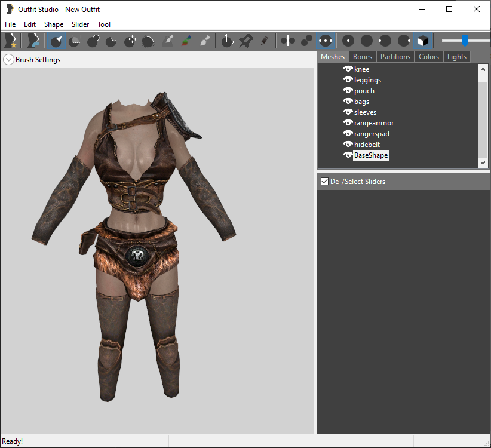The image size is (491, 448).
Task: Click the mesh list scrollbar thumb
Action: coord(483,119)
